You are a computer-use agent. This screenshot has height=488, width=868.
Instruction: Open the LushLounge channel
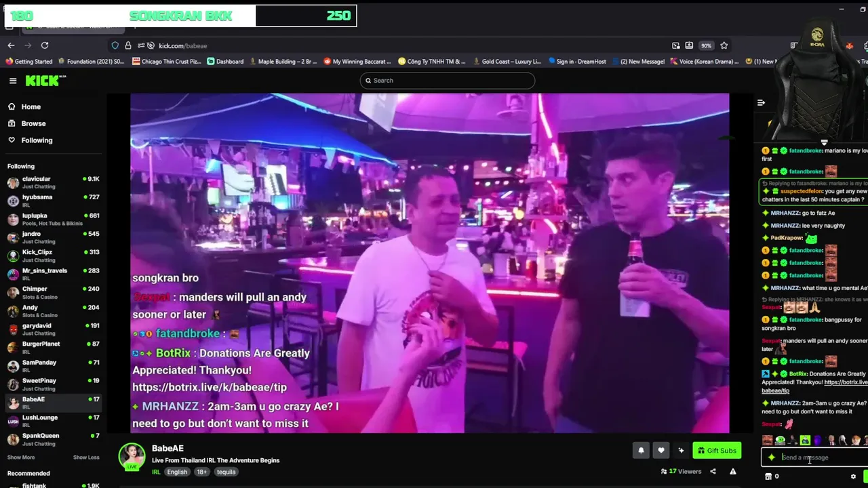point(53,420)
